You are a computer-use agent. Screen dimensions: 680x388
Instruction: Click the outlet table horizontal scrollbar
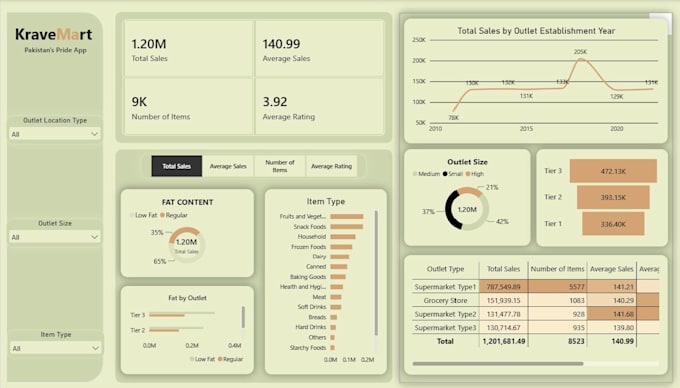[498, 364]
